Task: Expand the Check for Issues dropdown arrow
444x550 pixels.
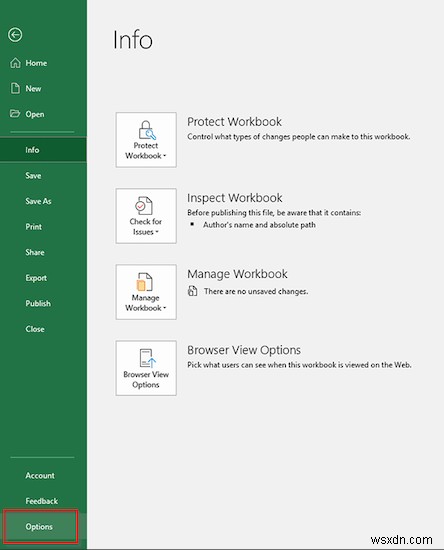Action: point(157,232)
